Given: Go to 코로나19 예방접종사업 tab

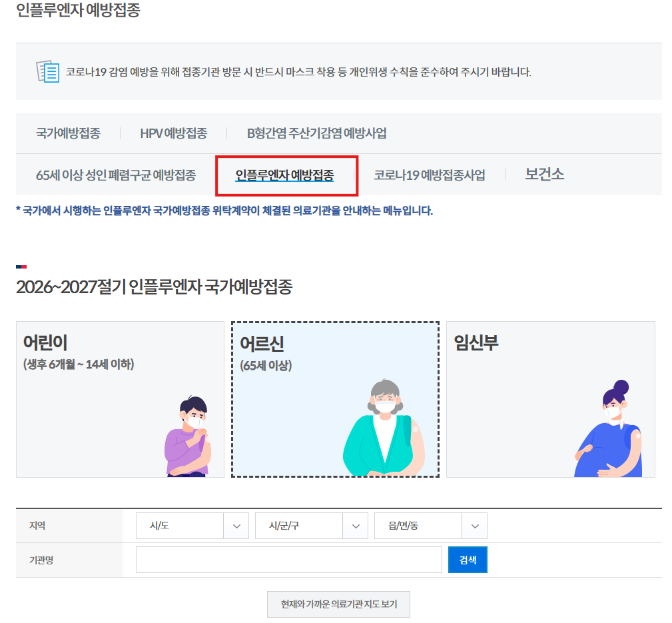Looking at the screenshot, I should click(430, 175).
